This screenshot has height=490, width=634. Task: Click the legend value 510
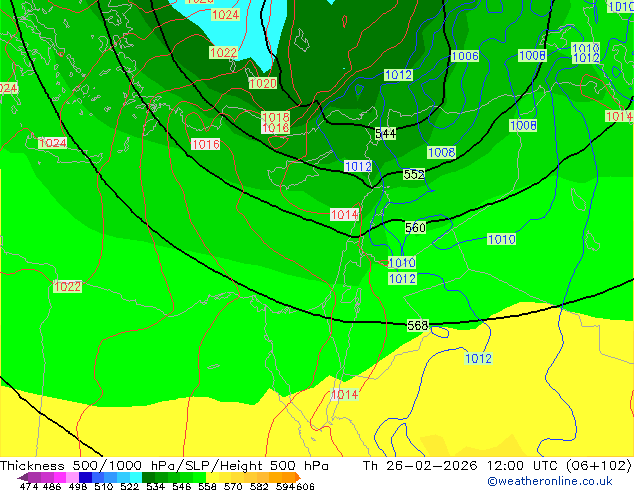pyautogui.click(x=104, y=486)
